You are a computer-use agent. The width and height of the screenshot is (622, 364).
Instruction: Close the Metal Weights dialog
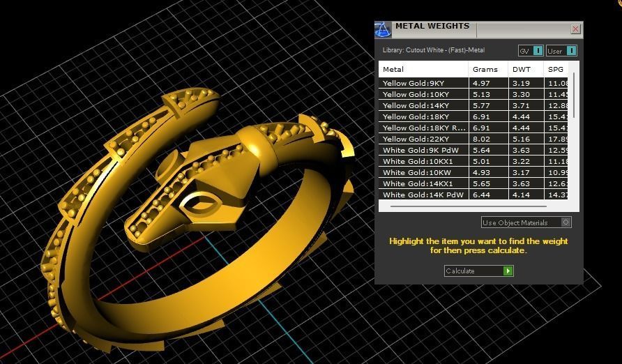pos(575,29)
